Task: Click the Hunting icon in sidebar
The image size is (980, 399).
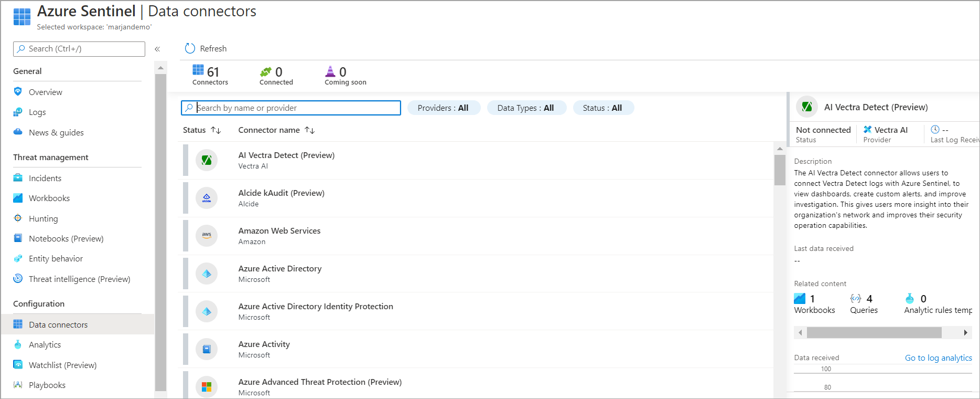Action: (x=18, y=218)
